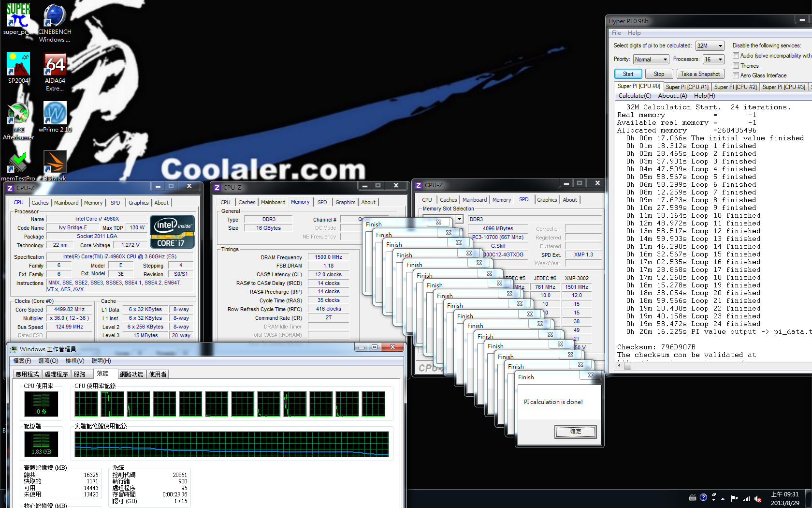The height and width of the screenshot is (508, 812).
Task: Open About tab in CPU-Z window showing SPD tab
Action: [x=570, y=200]
